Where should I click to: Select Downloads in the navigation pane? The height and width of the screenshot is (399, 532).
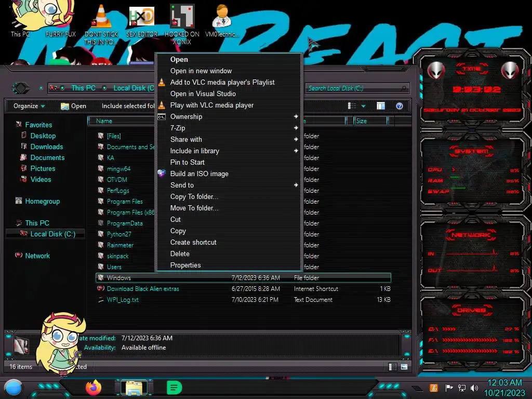(x=46, y=147)
